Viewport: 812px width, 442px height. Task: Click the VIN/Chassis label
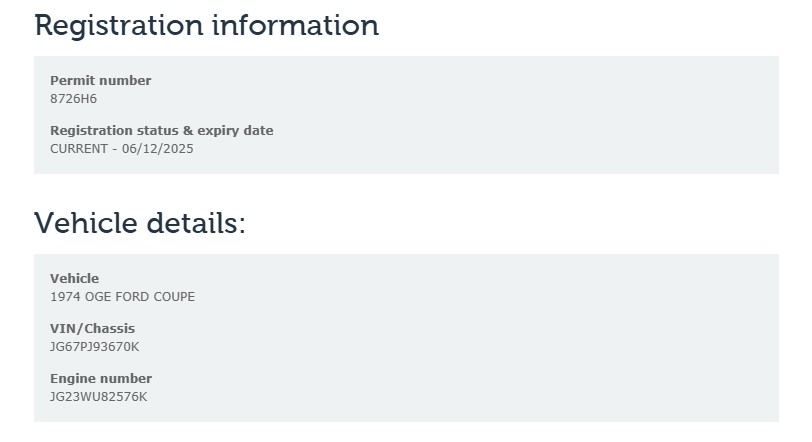92,328
